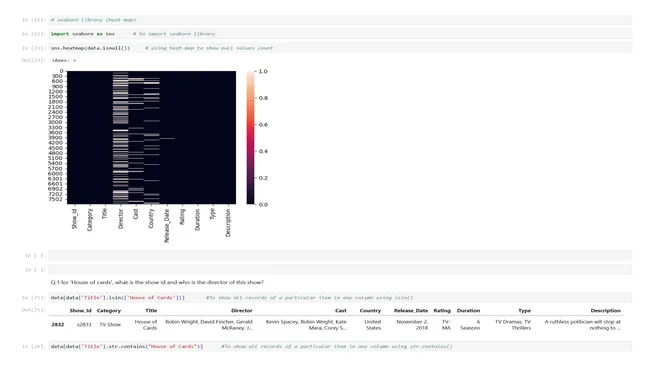Image resolution: width=650 pixels, height=366 pixels.
Task: Click the Rating column header in the table
Action: [x=442, y=310]
